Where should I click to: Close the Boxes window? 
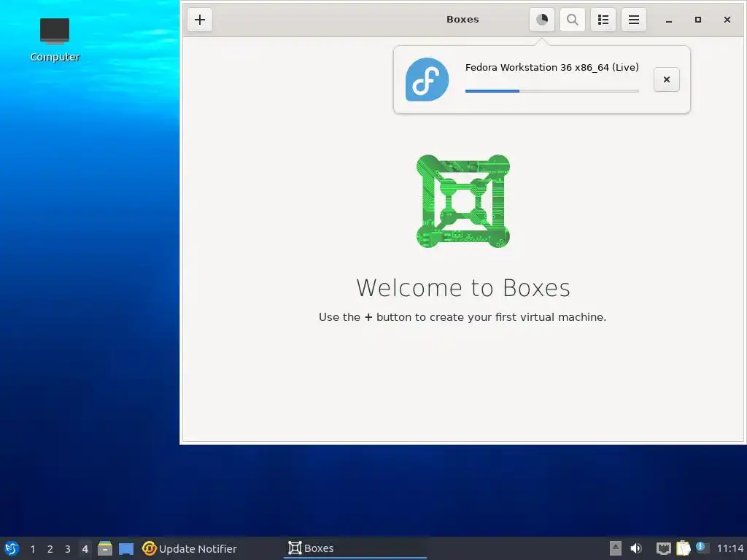pos(727,20)
